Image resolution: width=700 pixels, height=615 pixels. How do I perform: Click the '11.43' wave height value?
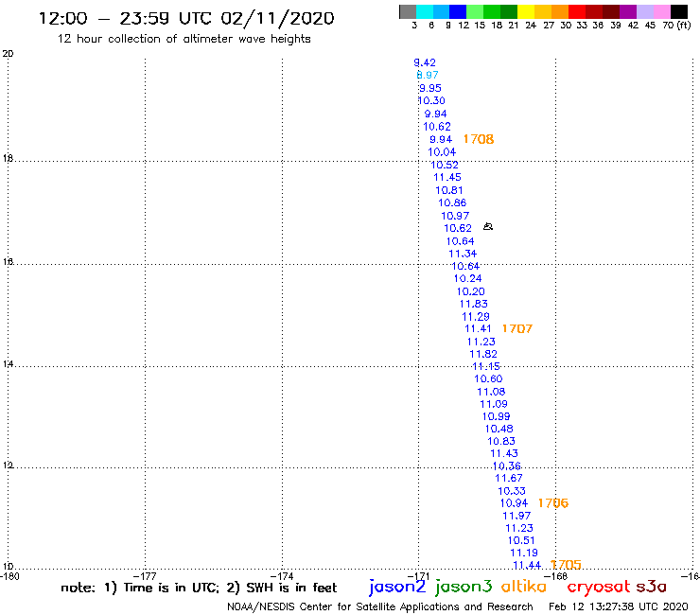pos(504,454)
